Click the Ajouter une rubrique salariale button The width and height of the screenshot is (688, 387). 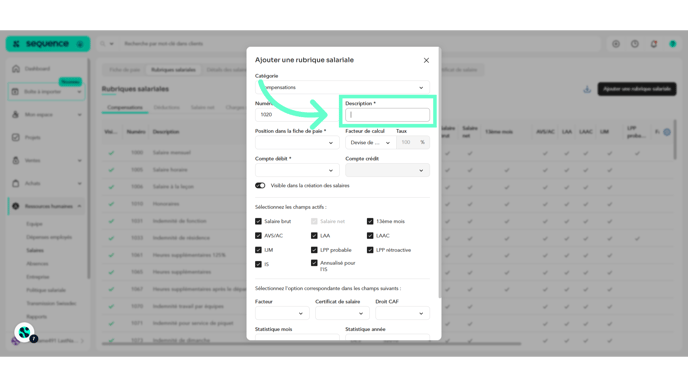click(x=637, y=89)
